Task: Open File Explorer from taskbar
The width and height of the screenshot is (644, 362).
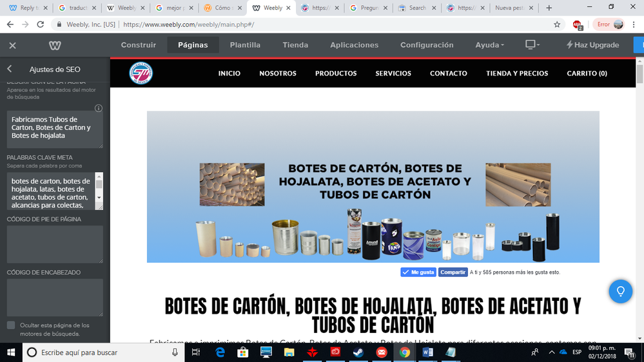Action: coord(289,352)
